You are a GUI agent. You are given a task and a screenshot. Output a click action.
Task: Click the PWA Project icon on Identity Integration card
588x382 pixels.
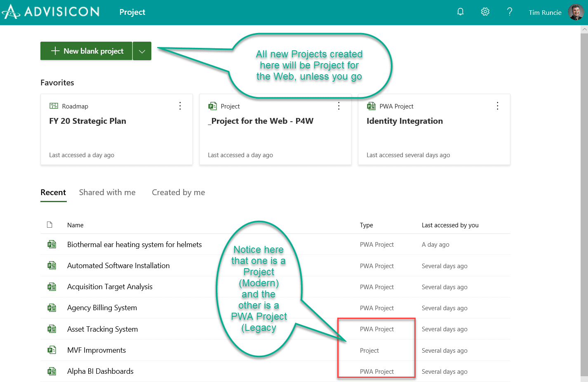pyautogui.click(x=371, y=106)
